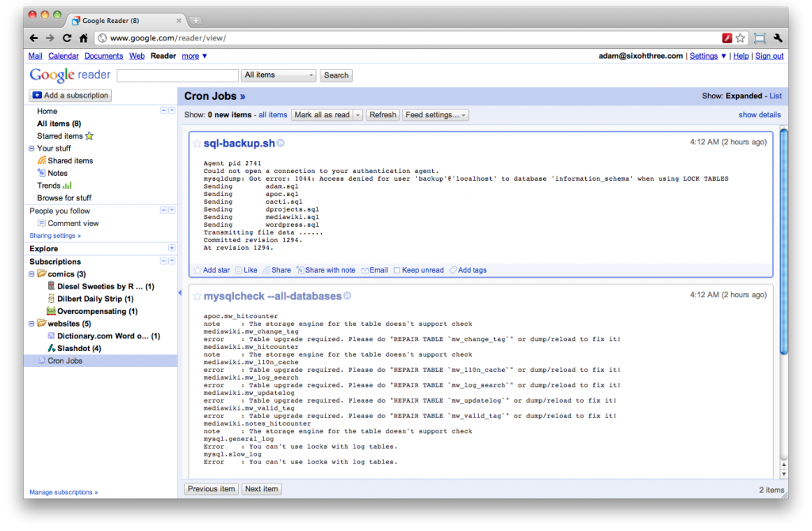
Task: Click the Overcompensating feed icon
Action: (52, 311)
